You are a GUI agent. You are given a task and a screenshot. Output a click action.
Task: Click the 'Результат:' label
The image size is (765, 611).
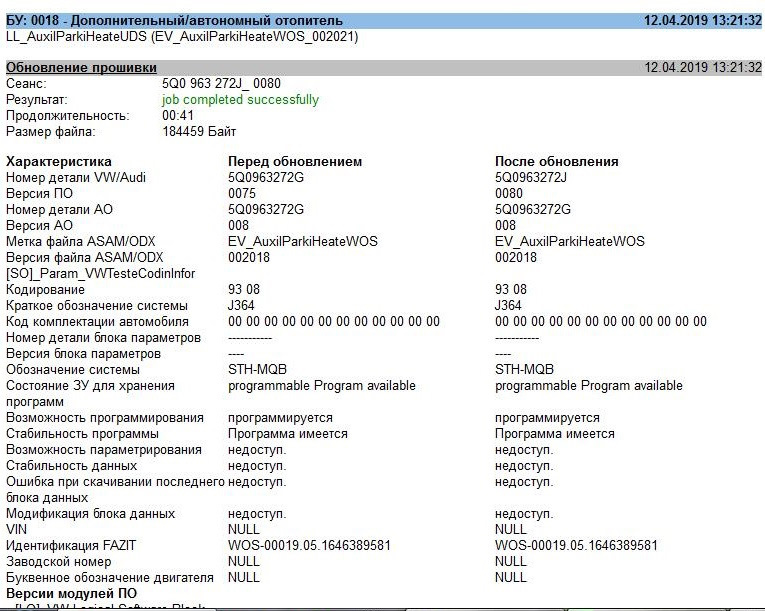37,100
